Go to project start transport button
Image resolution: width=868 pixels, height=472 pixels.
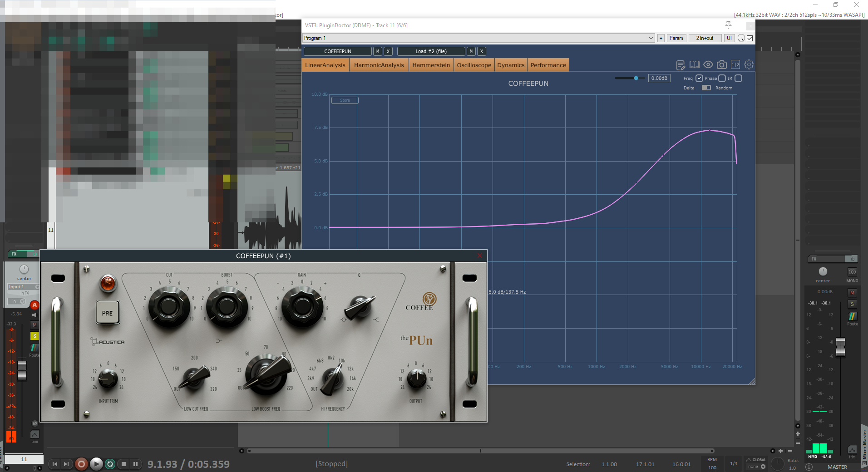(55, 464)
